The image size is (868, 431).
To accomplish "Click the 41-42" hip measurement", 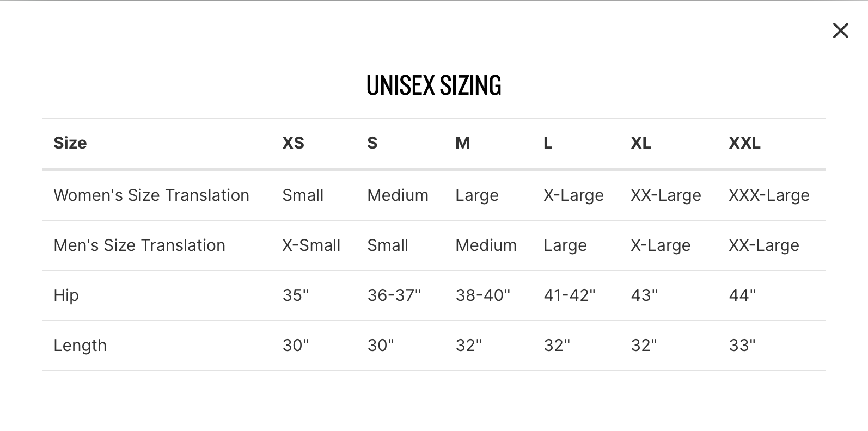I will click(x=569, y=295).
